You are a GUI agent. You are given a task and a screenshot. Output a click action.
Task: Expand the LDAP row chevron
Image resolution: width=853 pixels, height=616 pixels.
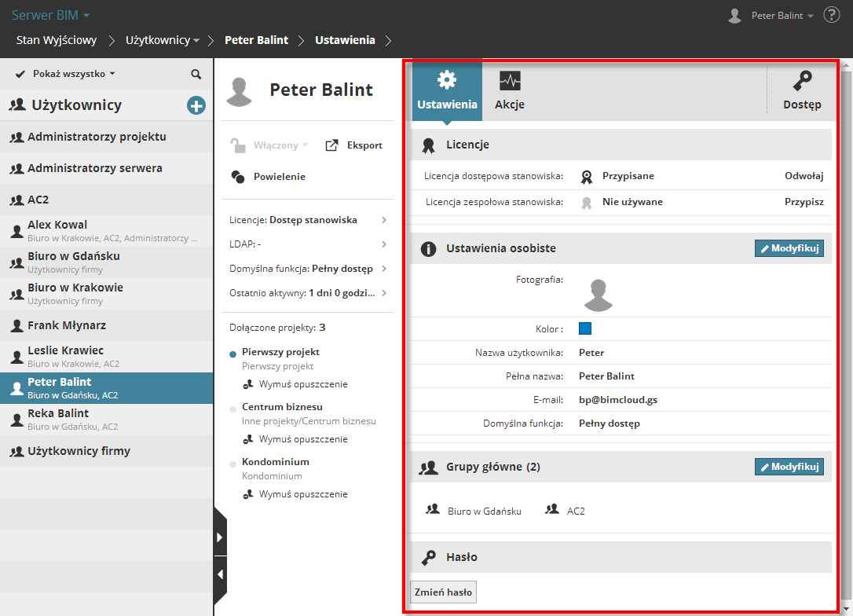(x=384, y=244)
